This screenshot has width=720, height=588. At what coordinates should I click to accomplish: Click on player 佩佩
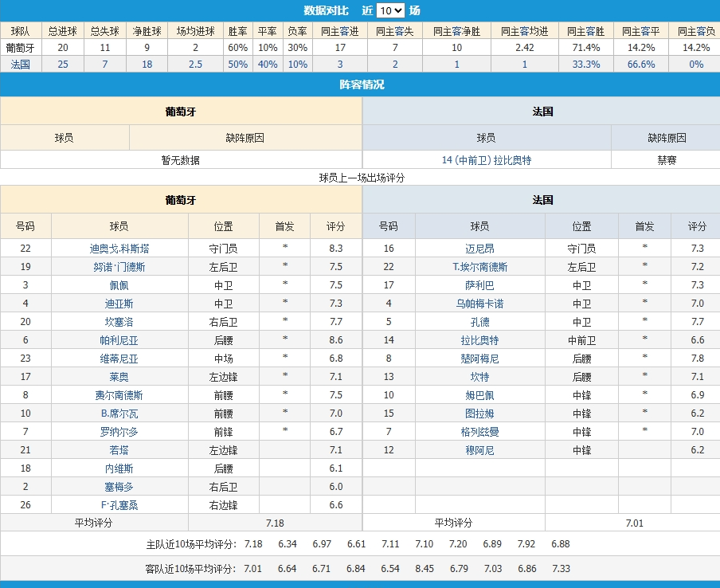[119, 285]
